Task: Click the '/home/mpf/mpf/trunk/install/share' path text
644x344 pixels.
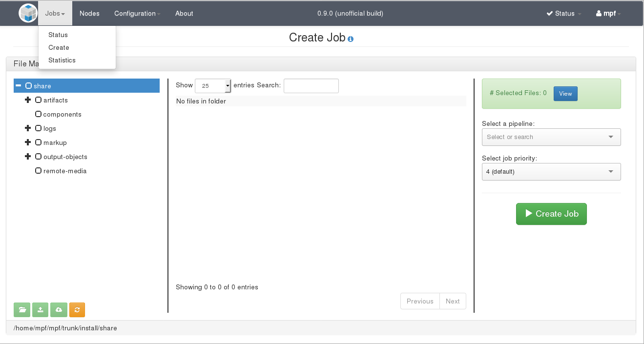Action: pos(65,328)
